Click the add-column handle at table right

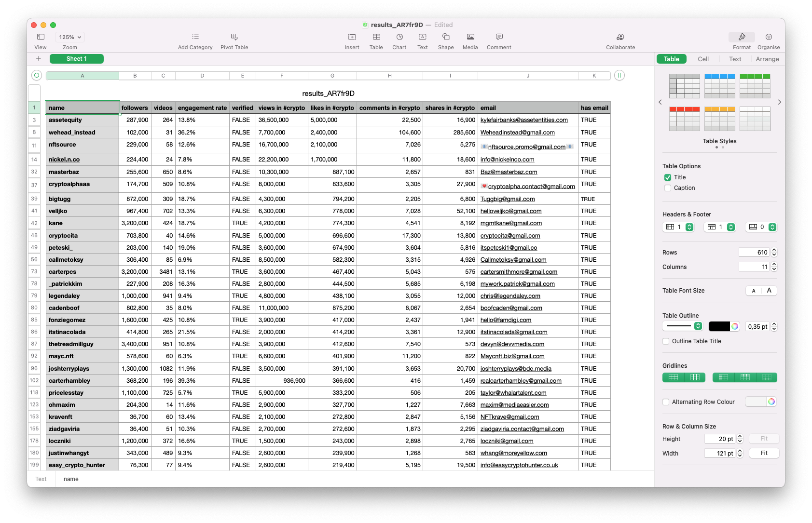619,75
